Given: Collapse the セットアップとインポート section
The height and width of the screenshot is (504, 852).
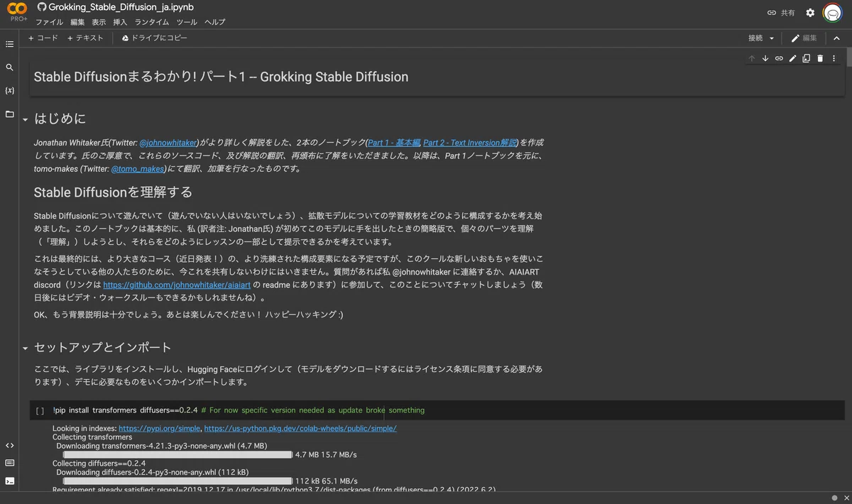Looking at the screenshot, I should point(26,349).
